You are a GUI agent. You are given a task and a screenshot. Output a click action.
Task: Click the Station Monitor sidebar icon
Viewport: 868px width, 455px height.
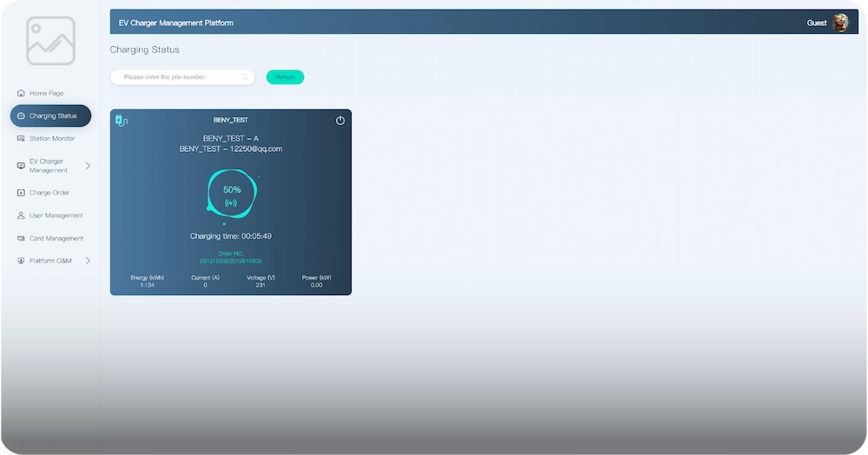pyautogui.click(x=21, y=139)
